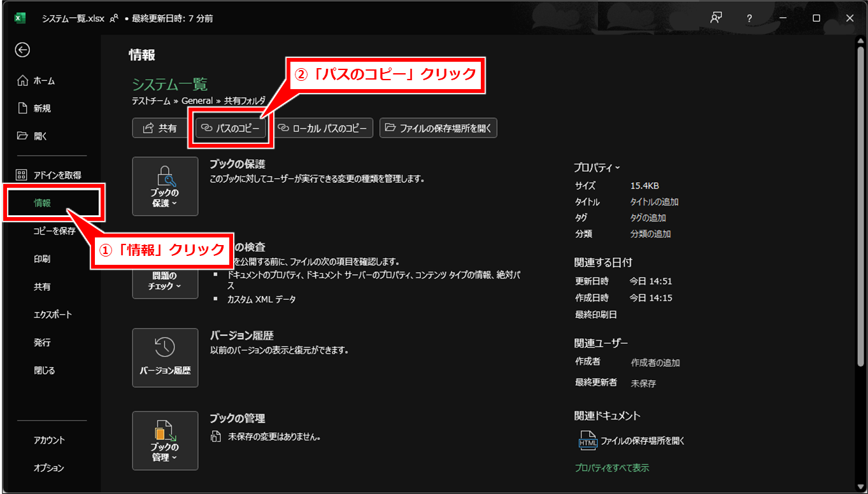Click the Excel app icon in title bar

[x=20, y=18]
